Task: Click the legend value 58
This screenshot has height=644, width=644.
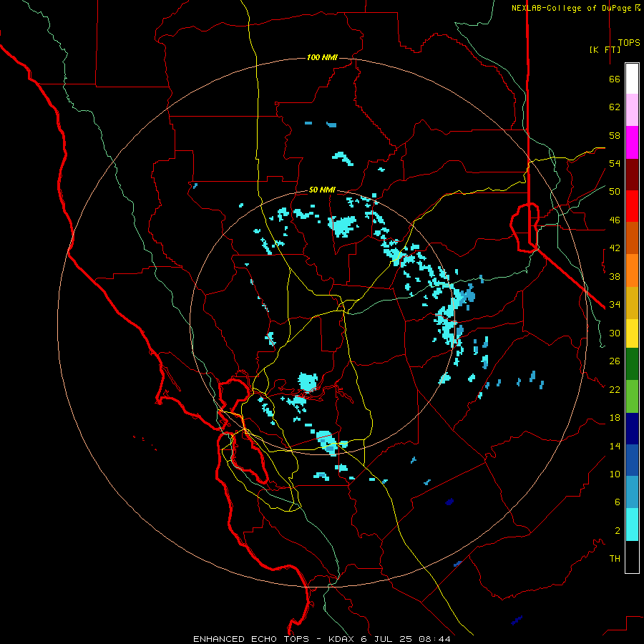Action: pos(615,135)
